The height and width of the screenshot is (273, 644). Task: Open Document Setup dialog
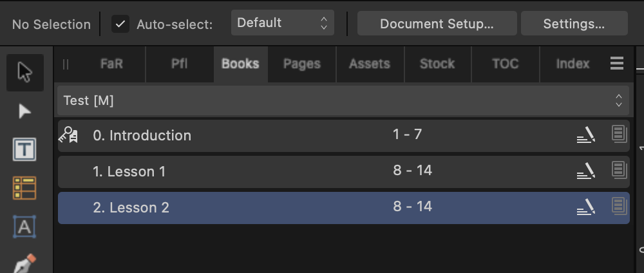[437, 23]
